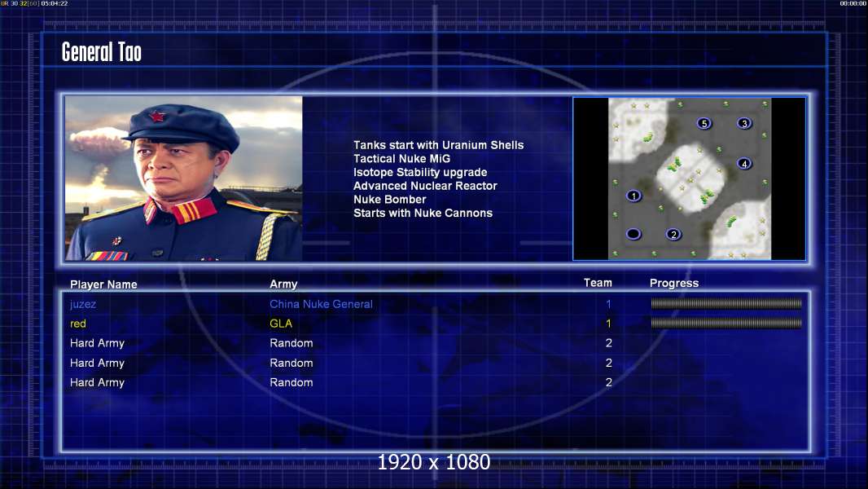Screen dimensions: 868x489
Task: Click start position 5 marker
Action: [704, 124]
